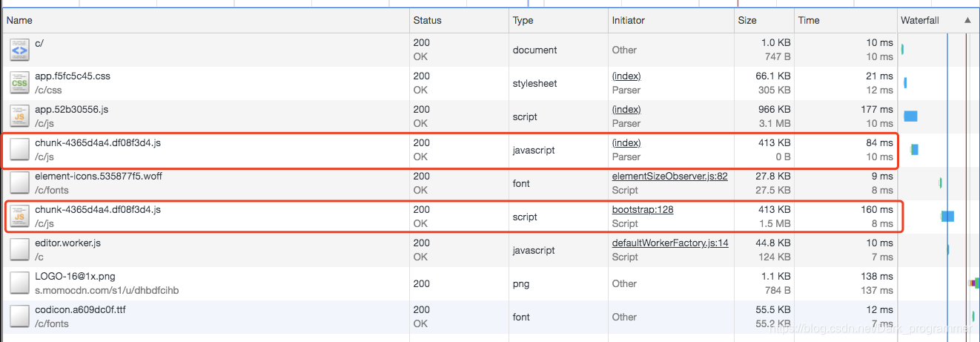Select the app.52b30556.js request
Image resolution: width=980 pixels, height=342 pixels.
[72, 109]
